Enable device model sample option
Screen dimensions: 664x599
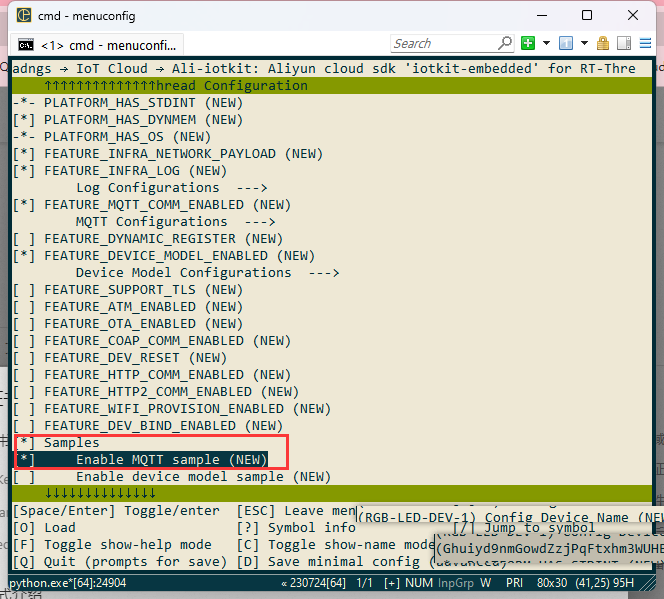point(172,477)
